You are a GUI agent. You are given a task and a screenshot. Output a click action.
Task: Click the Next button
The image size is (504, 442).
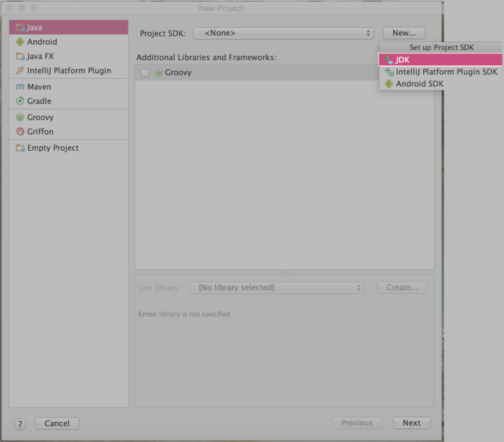[x=412, y=422]
